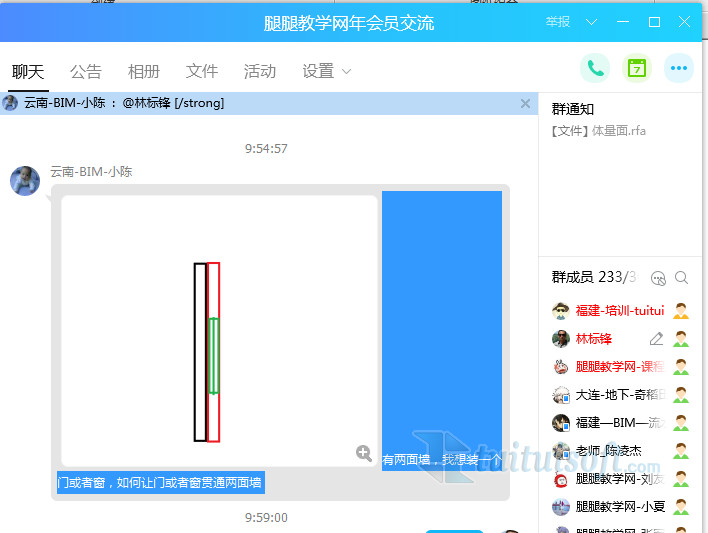This screenshot has height=533, width=708.
Task: Click the pencil edit icon beside 林标锋
Action: point(656,339)
